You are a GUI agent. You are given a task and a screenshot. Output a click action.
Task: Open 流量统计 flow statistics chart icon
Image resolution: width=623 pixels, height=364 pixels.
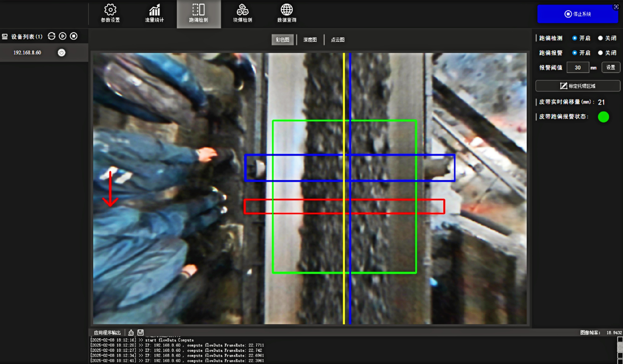(x=154, y=13)
